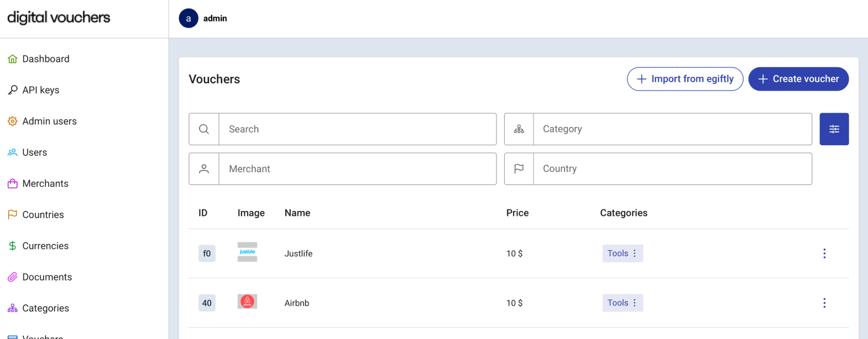
Task: Toggle the advanced filters button
Action: point(834,129)
